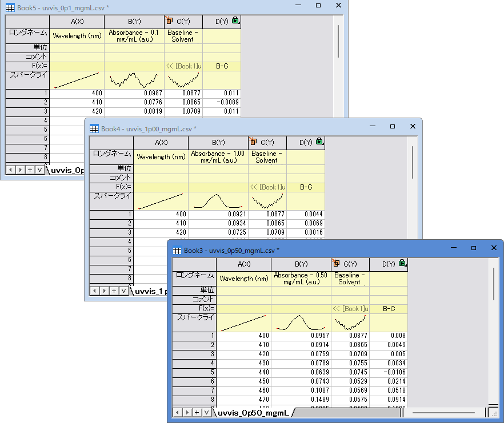Add a new sheet with plus button in Book4

pos(114,291)
